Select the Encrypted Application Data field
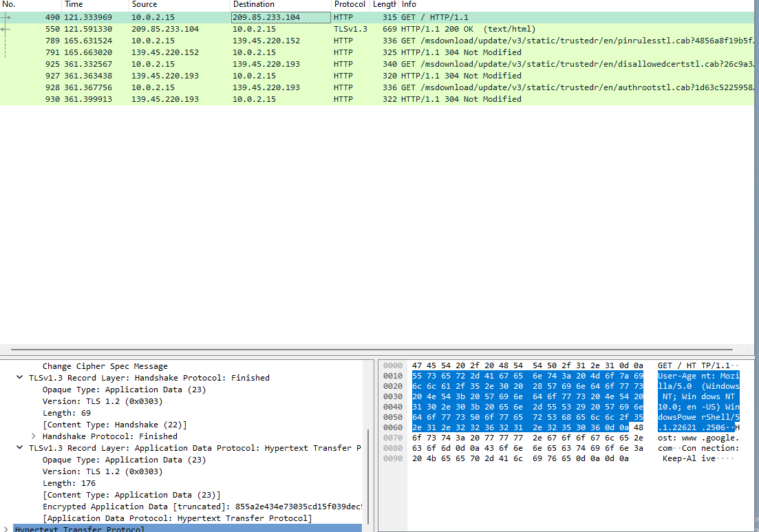759x532 pixels. click(x=202, y=507)
